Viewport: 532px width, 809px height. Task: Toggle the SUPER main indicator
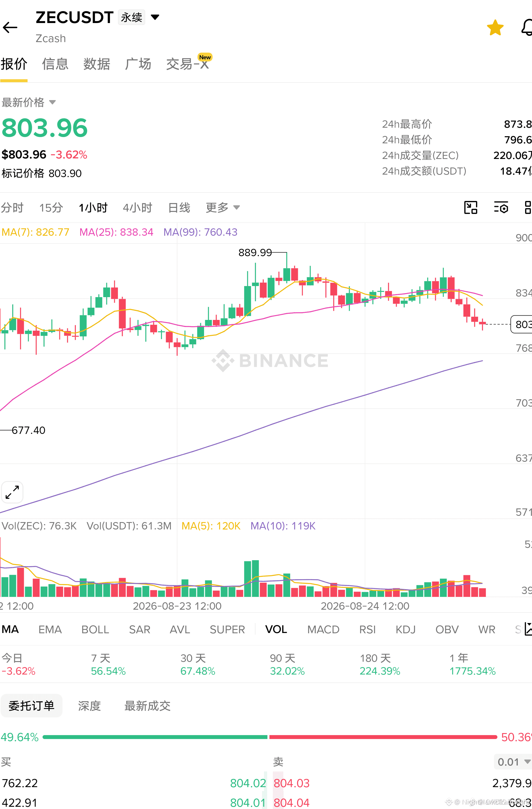click(227, 629)
